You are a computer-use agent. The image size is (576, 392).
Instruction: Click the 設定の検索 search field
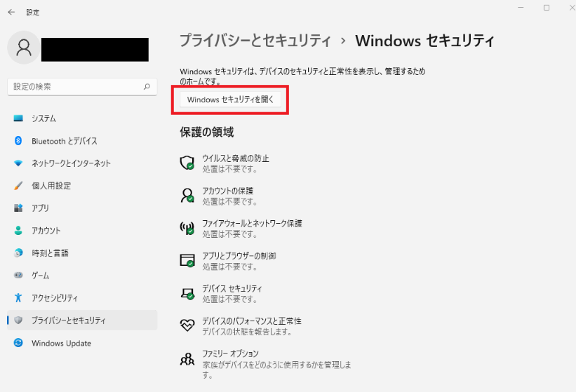point(82,87)
